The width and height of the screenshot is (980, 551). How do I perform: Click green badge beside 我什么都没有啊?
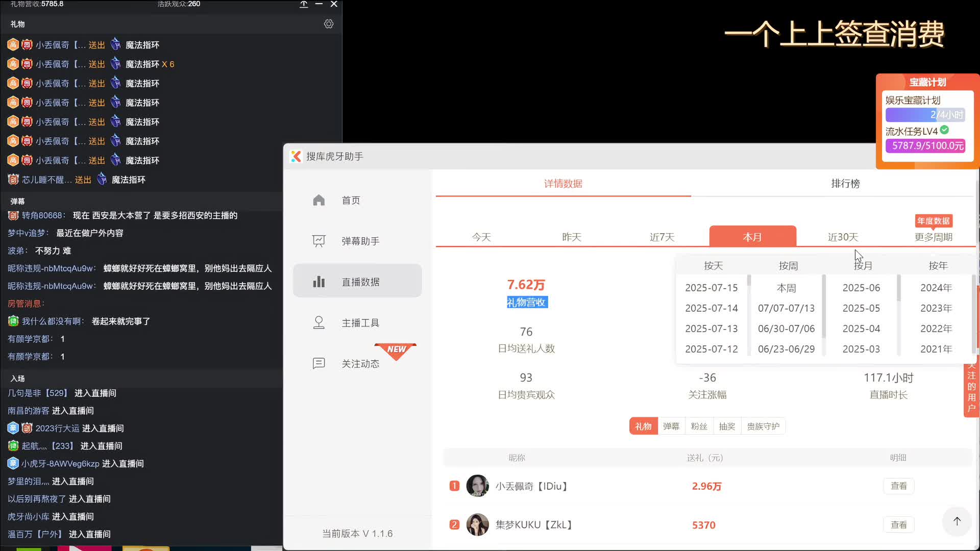[13, 321]
